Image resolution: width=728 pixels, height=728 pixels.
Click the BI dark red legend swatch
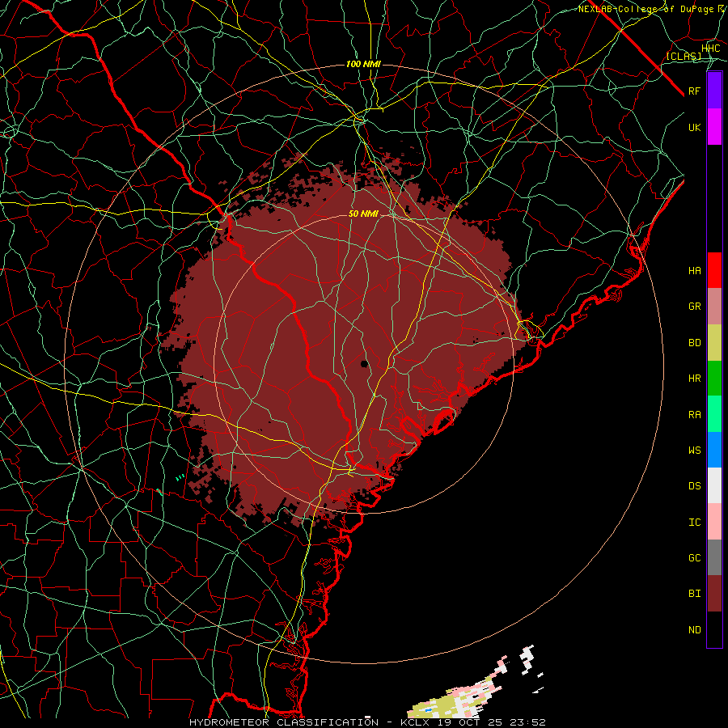tap(714, 594)
